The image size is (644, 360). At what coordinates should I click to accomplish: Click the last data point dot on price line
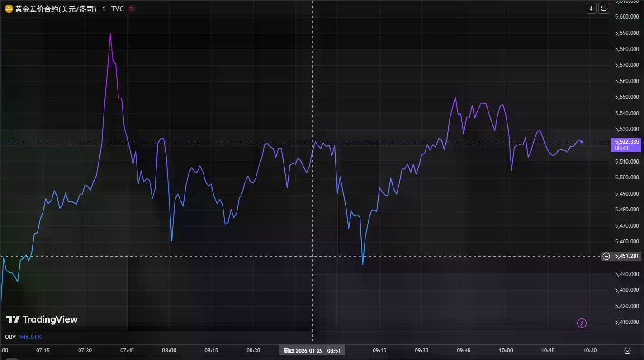(582, 142)
